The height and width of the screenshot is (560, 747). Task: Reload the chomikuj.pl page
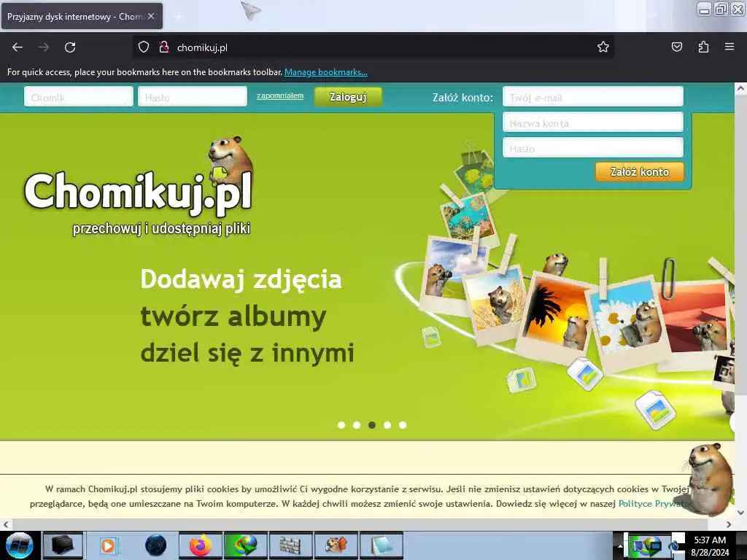click(70, 47)
